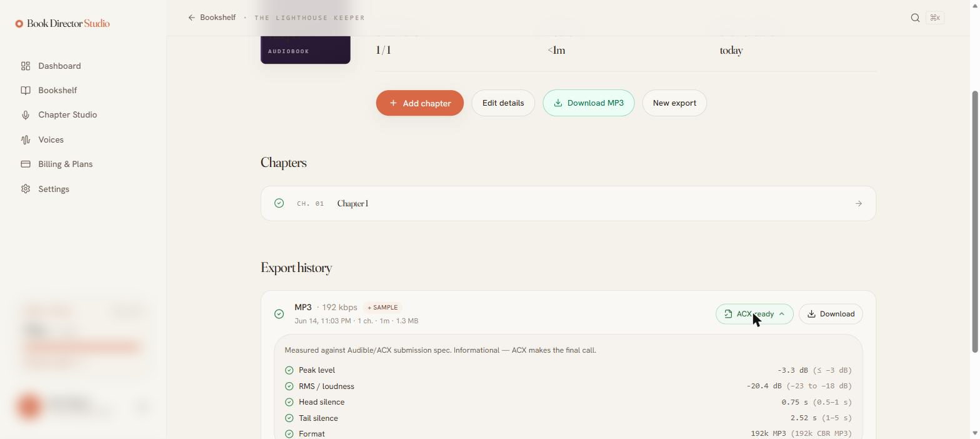Viewport: 980px width, 439px height.
Task: Click the Format check icon
Action: pos(289,434)
